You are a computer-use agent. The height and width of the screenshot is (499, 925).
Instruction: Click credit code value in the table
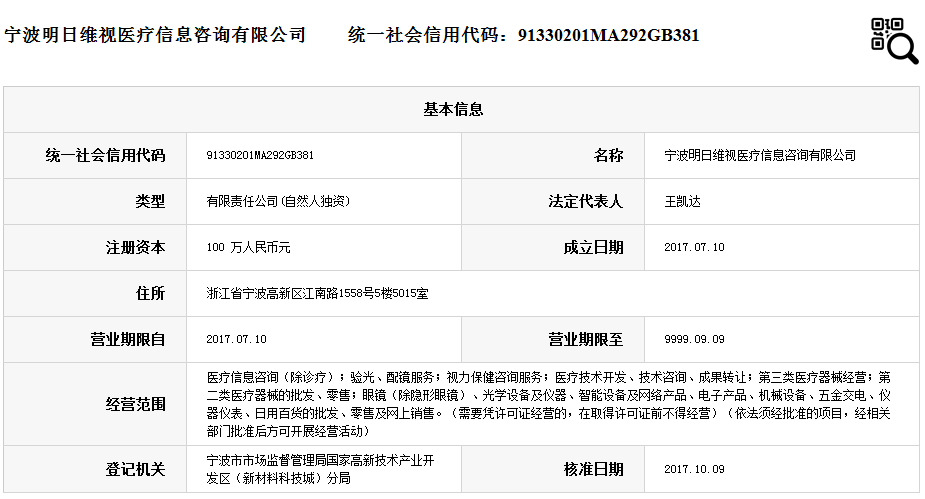click(260, 155)
